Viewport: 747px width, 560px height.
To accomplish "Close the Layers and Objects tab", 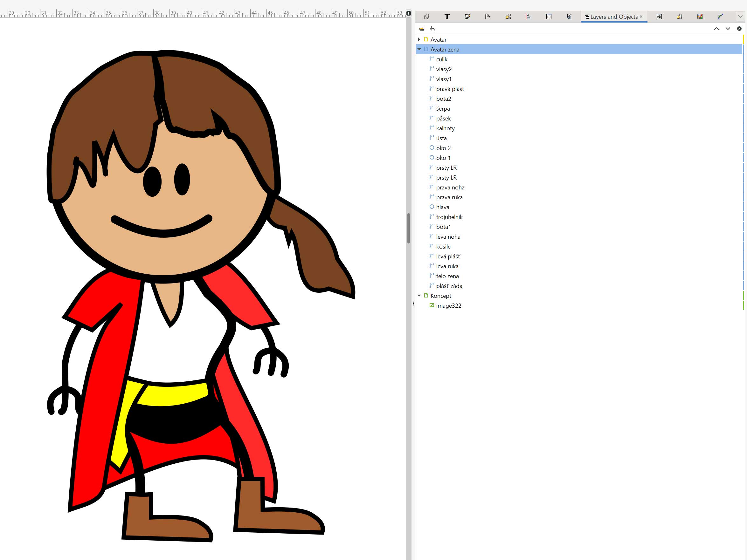I will coord(641,17).
